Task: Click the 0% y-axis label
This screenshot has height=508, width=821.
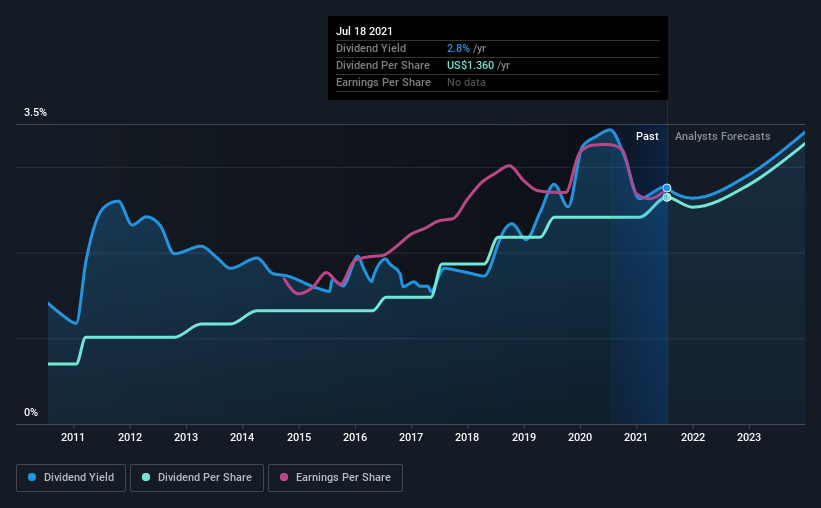Action: (x=31, y=413)
